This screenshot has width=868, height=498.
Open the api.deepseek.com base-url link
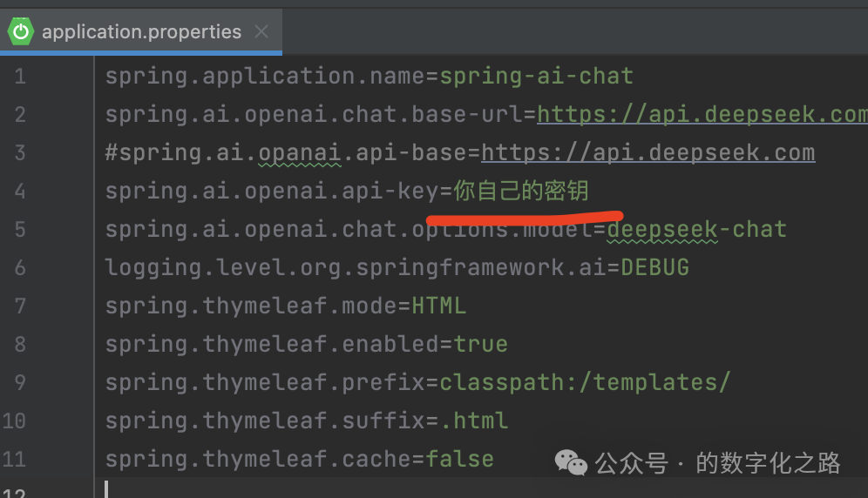[x=702, y=115]
